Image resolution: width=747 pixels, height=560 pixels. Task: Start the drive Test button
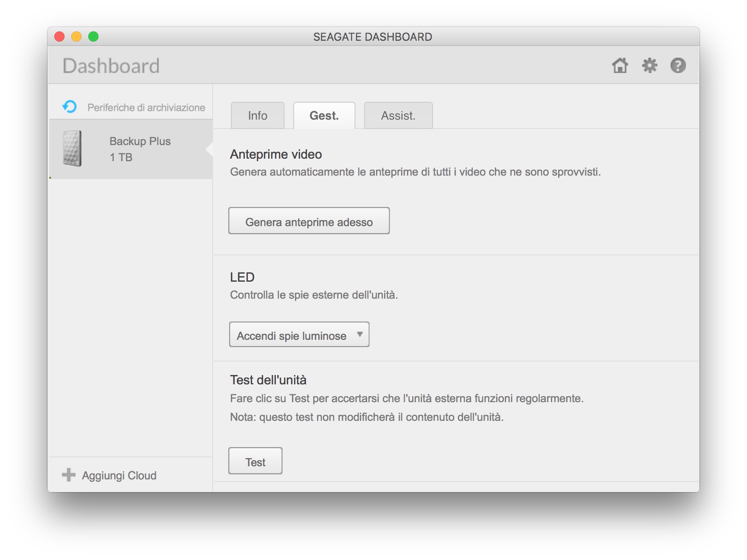[x=255, y=461]
